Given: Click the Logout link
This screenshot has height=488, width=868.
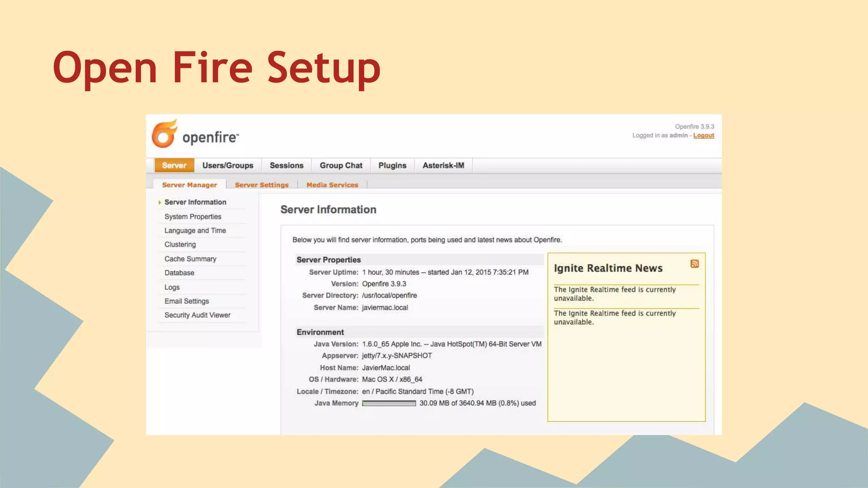Looking at the screenshot, I should pyautogui.click(x=704, y=136).
